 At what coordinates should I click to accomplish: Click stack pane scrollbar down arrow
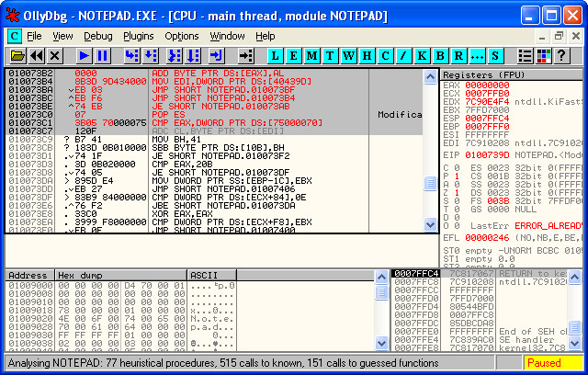(574, 343)
